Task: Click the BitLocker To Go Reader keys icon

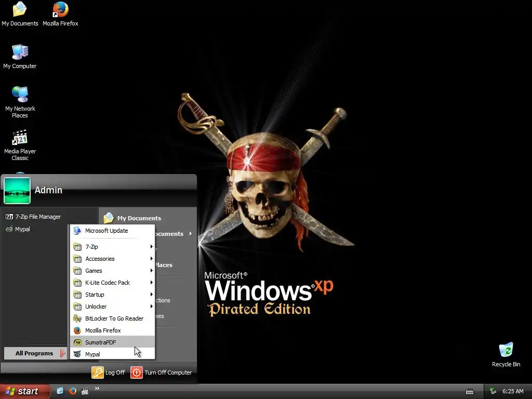Action: [x=77, y=318]
